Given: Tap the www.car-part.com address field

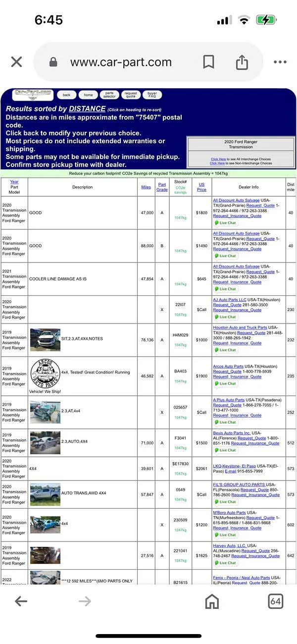Looking at the screenshot, I should tap(121, 62).
